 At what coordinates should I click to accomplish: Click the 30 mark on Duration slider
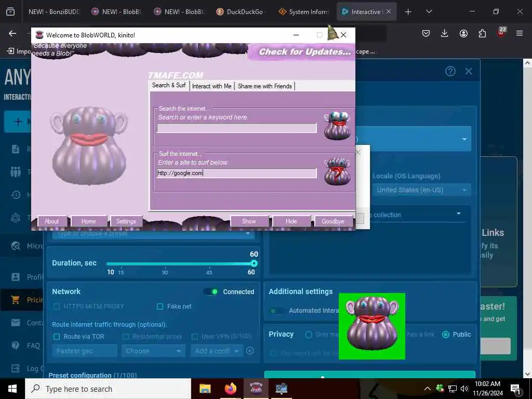coord(165,272)
